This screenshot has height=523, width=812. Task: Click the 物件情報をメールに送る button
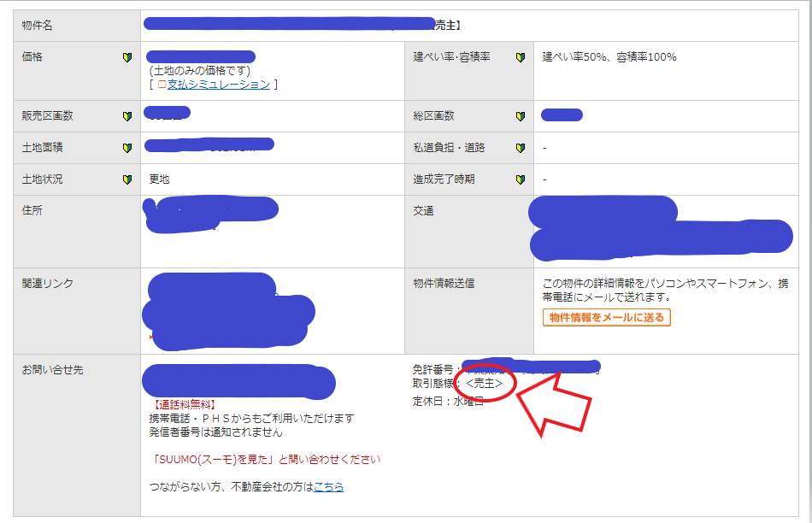coord(606,317)
